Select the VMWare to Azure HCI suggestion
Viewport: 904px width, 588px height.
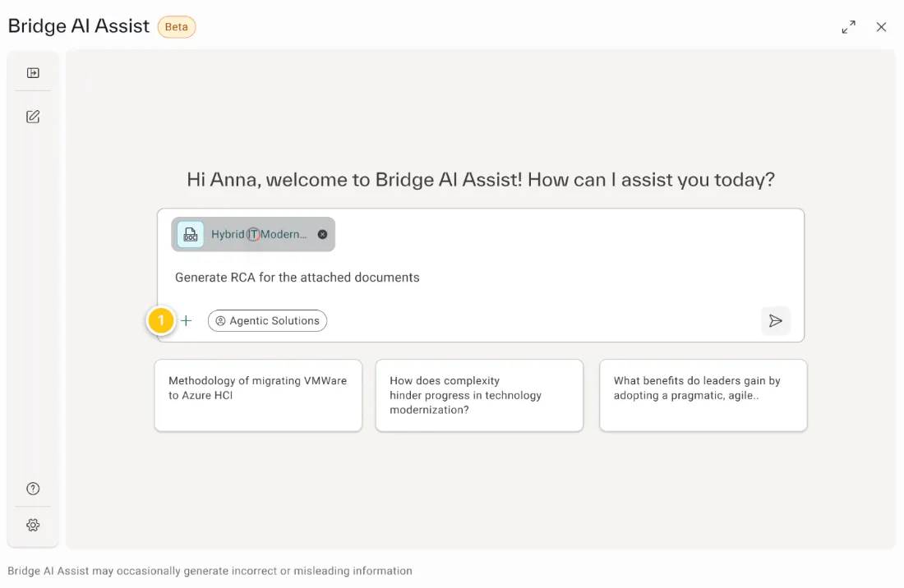[x=258, y=395]
